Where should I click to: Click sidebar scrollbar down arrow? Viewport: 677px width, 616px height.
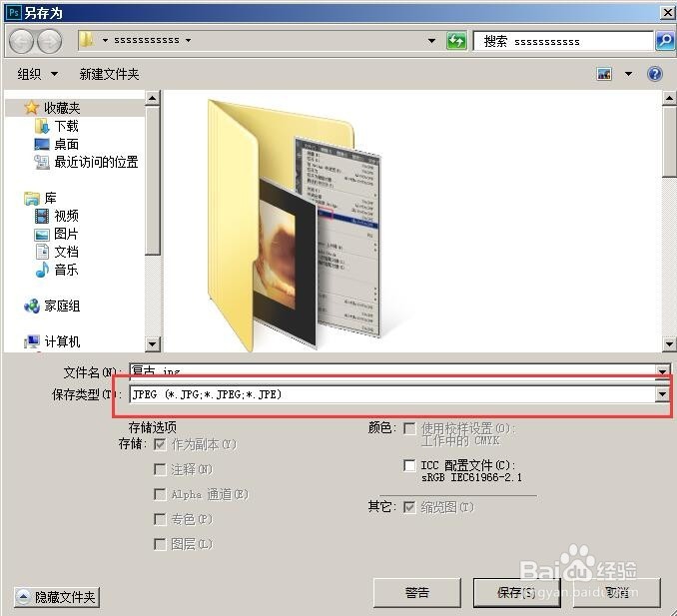[x=152, y=344]
